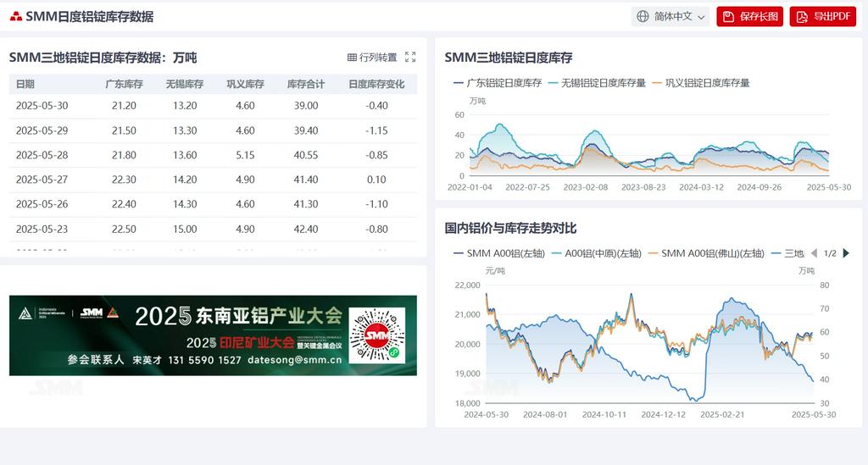Toggle the truncated 三地 legend series

point(787,253)
